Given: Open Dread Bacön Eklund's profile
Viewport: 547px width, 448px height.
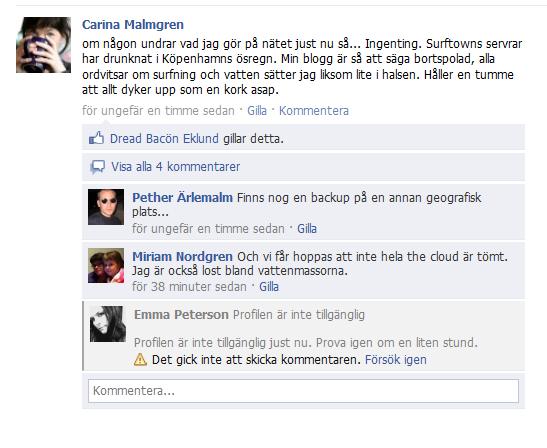Looking at the screenshot, I should (164, 139).
